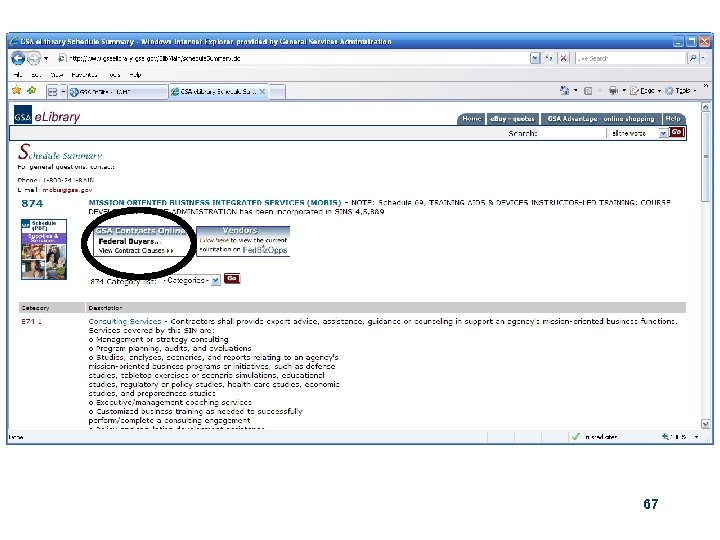Open the Help menu in menu bar
720x540 pixels.
pos(135,74)
